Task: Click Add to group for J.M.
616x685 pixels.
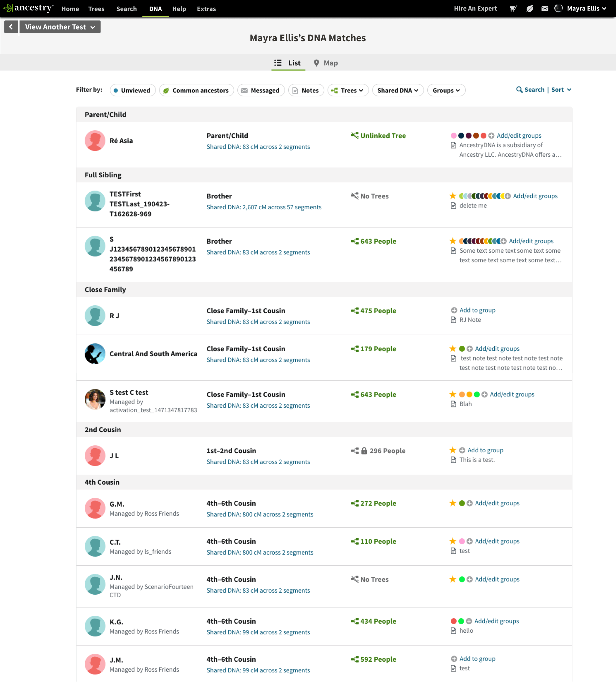Action: click(x=477, y=659)
